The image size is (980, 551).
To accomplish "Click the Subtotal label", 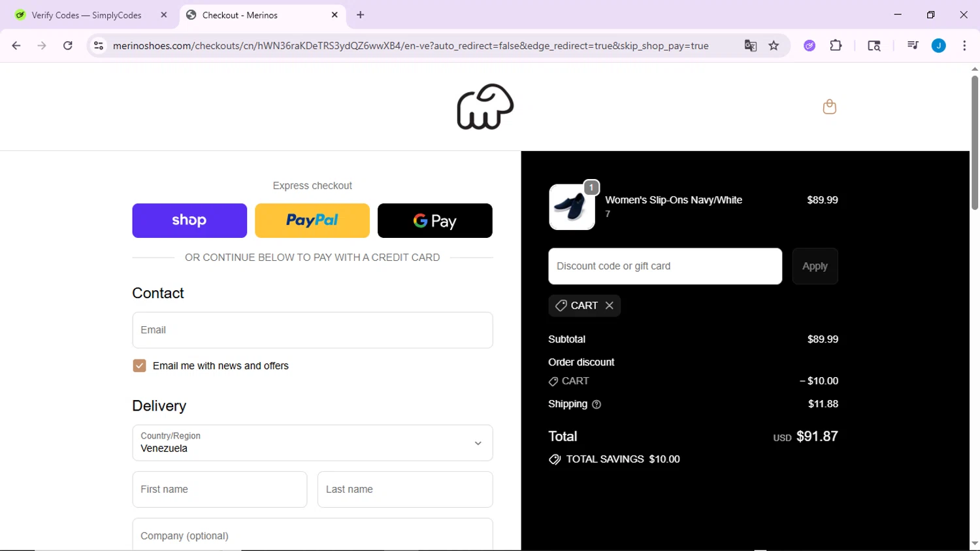I will [x=566, y=339].
